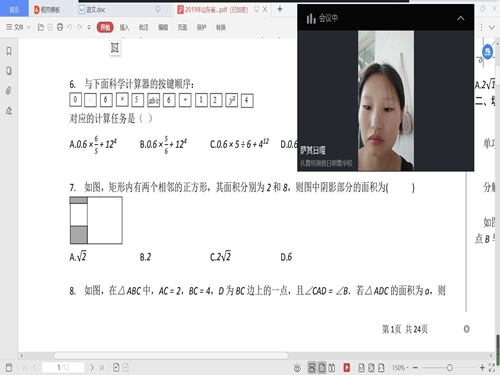Click the print icon in the toolbar
The height and width of the screenshot is (375, 500).
click(x=60, y=27)
